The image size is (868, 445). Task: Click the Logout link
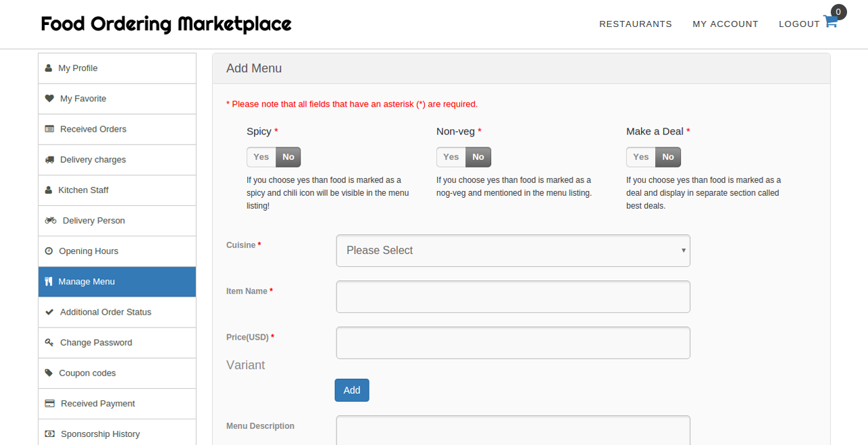click(799, 24)
